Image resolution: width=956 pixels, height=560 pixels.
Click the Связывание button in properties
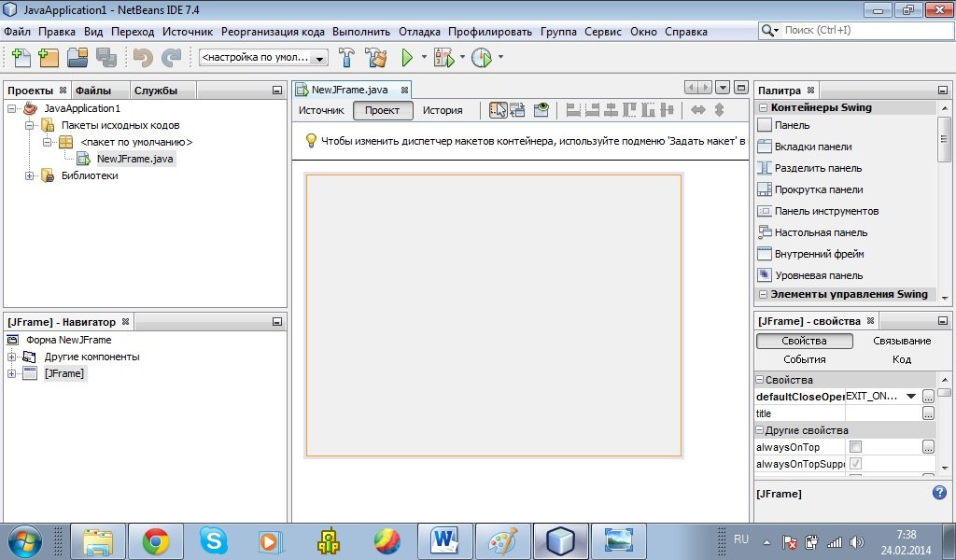click(x=902, y=341)
